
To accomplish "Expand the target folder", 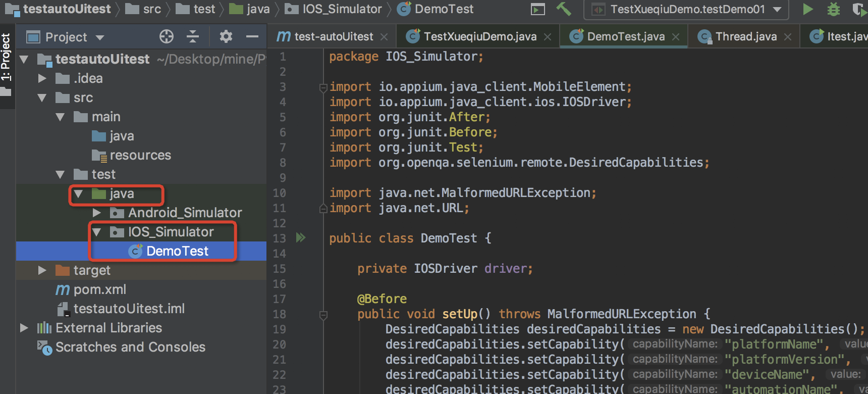I will click(x=42, y=270).
